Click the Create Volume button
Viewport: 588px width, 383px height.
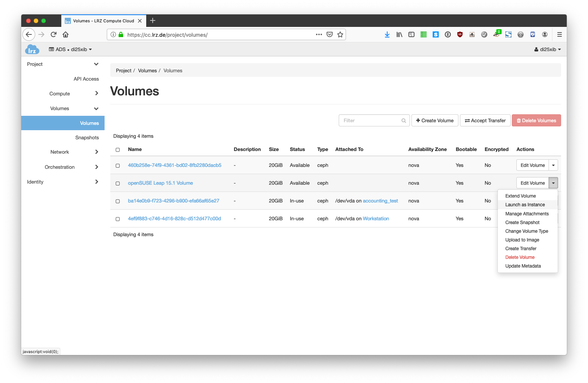tap(435, 121)
